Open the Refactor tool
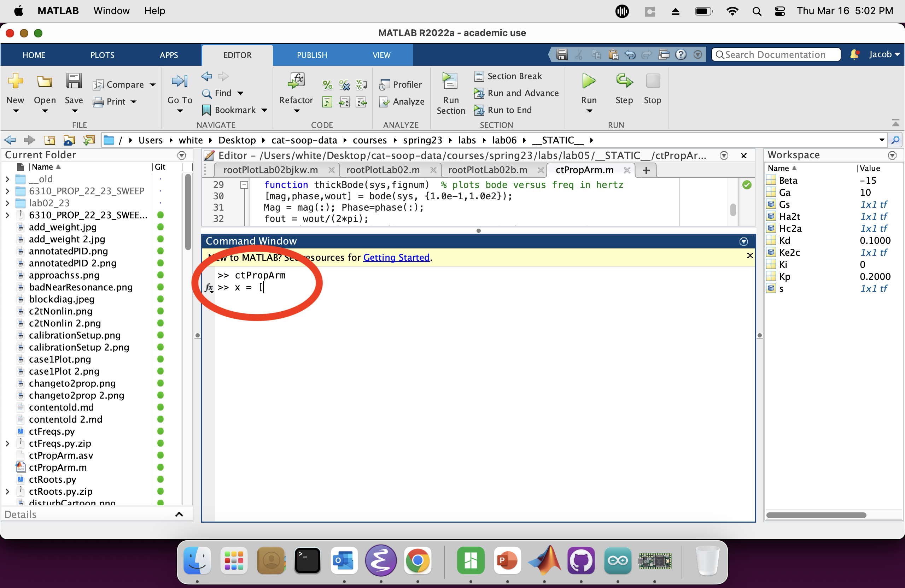This screenshot has height=588, width=905. point(296,81)
